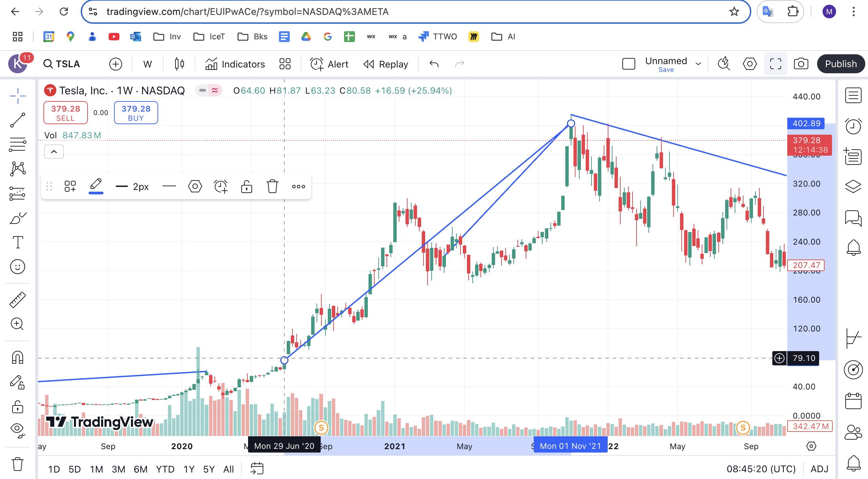
Task: Open more options for the drawing
Action: click(298, 186)
